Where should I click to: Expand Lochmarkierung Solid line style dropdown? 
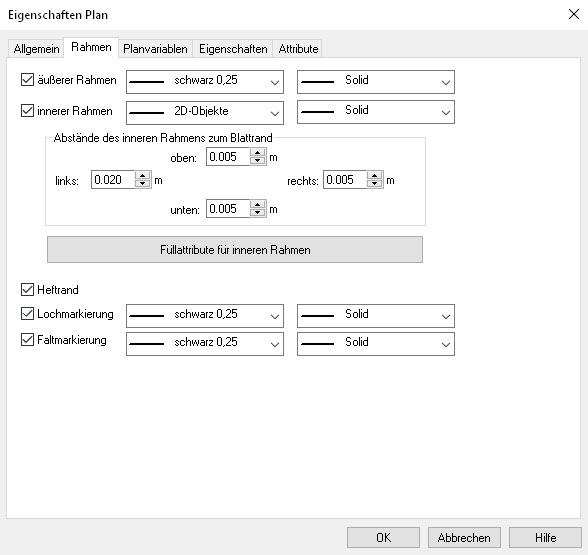click(376, 316)
